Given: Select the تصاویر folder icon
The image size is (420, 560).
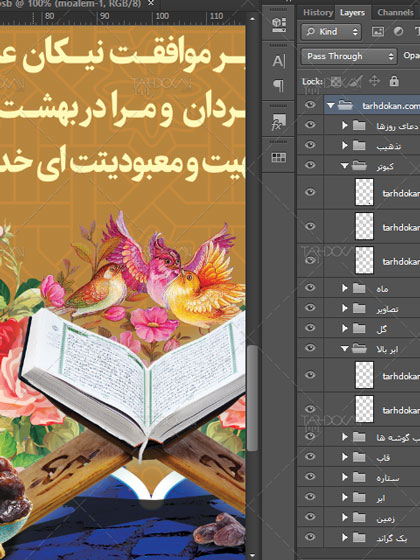Looking at the screenshot, I should click(359, 308).
